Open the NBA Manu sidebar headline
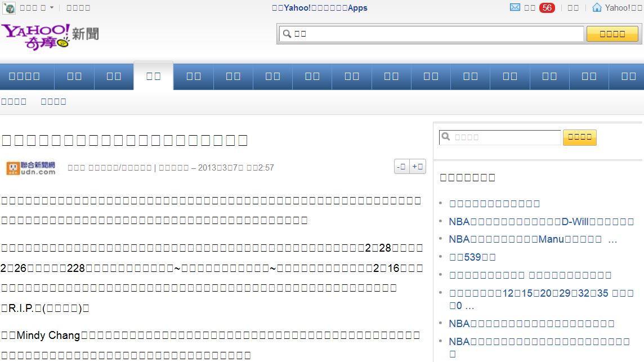Viewport: 644px width, 362px height. (x=533, y=240)
